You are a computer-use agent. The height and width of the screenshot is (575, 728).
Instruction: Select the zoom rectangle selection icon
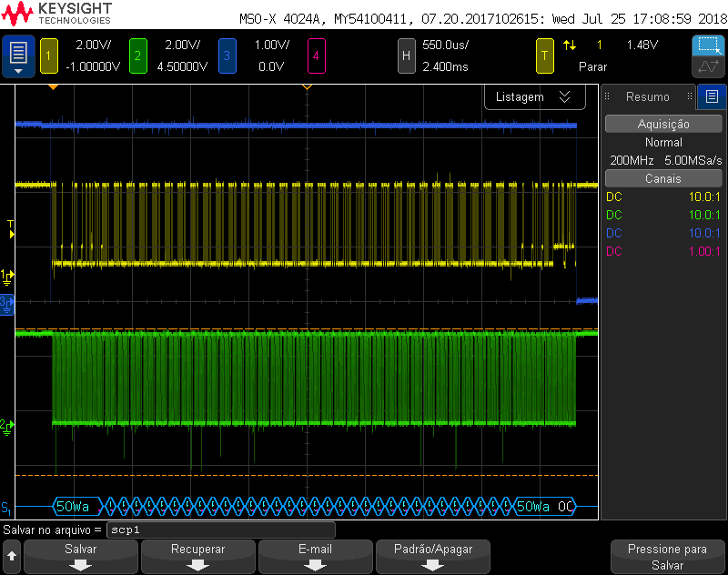pos(708,45)
